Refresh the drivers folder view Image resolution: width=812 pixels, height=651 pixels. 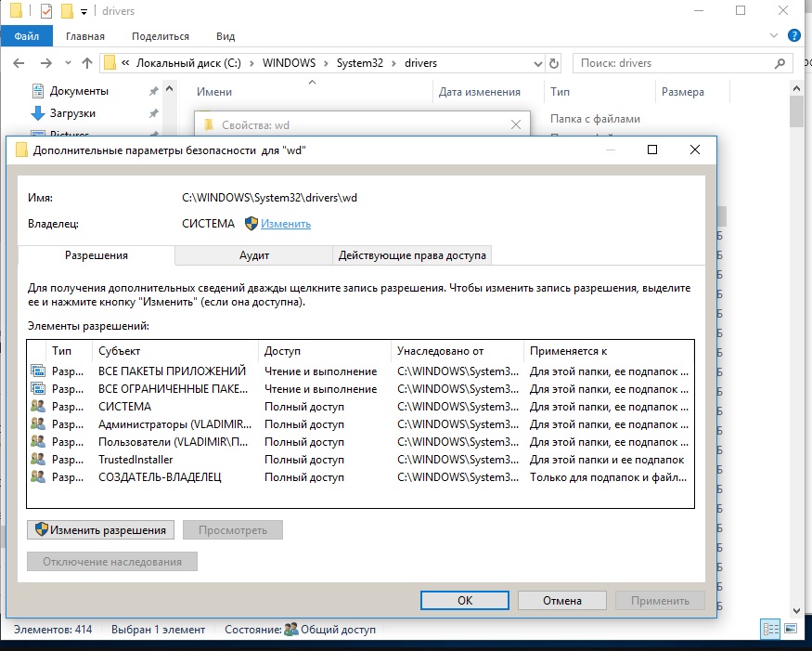pos(554,63)
